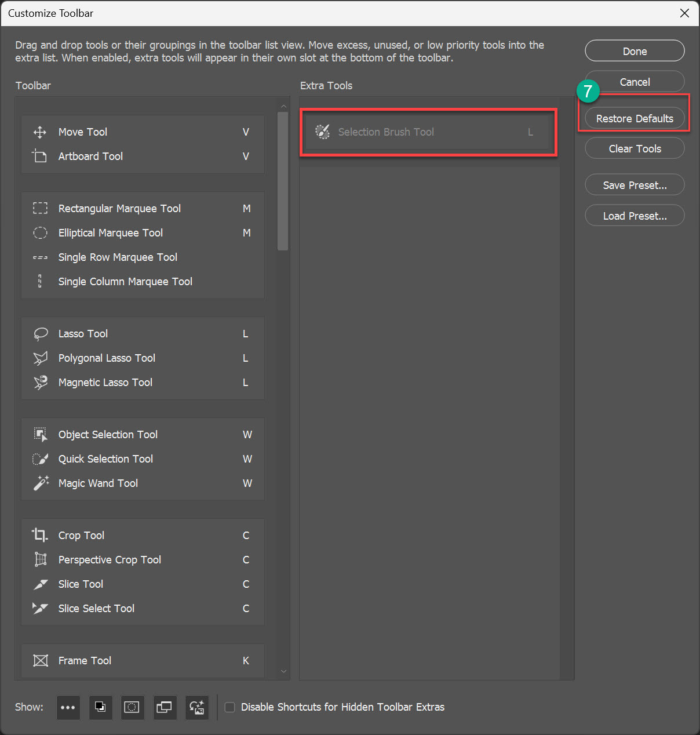Select the Perspective Crop Tool entry
The image size is (700, 735).
click(x=110, y=560)
